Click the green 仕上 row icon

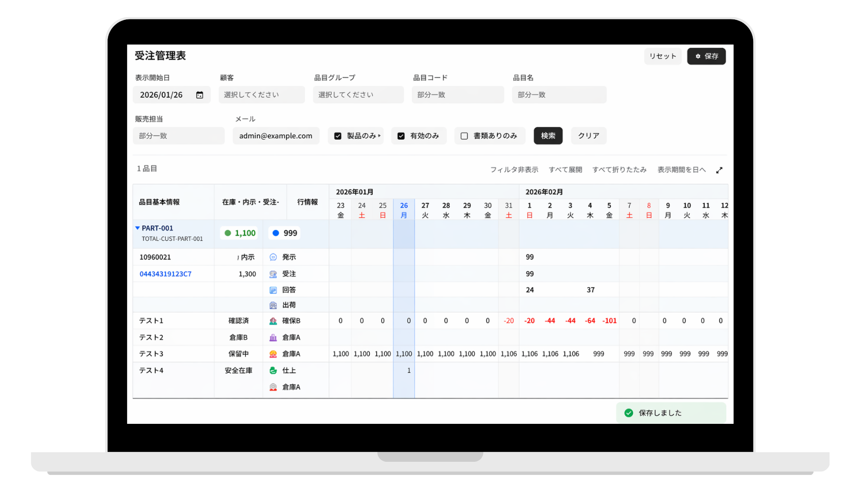pyautogui.click(x=273, y=371)
